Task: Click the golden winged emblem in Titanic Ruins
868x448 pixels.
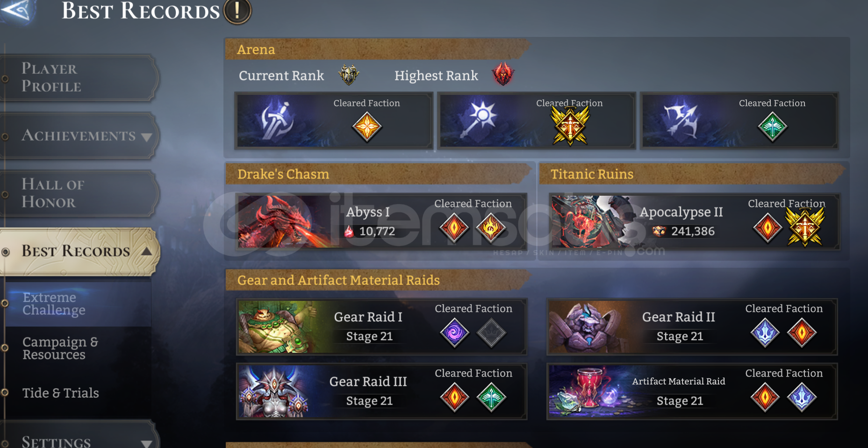Action: pos(804,227)
